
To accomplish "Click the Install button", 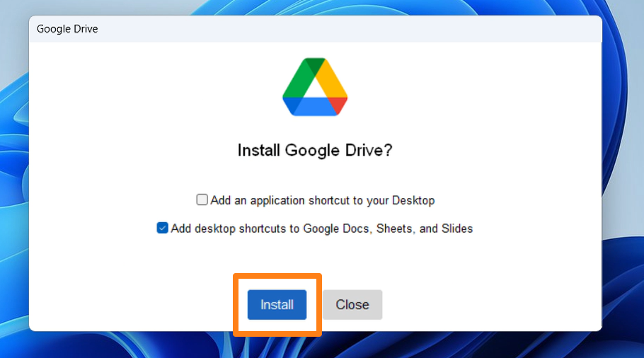I will point(277,305).
